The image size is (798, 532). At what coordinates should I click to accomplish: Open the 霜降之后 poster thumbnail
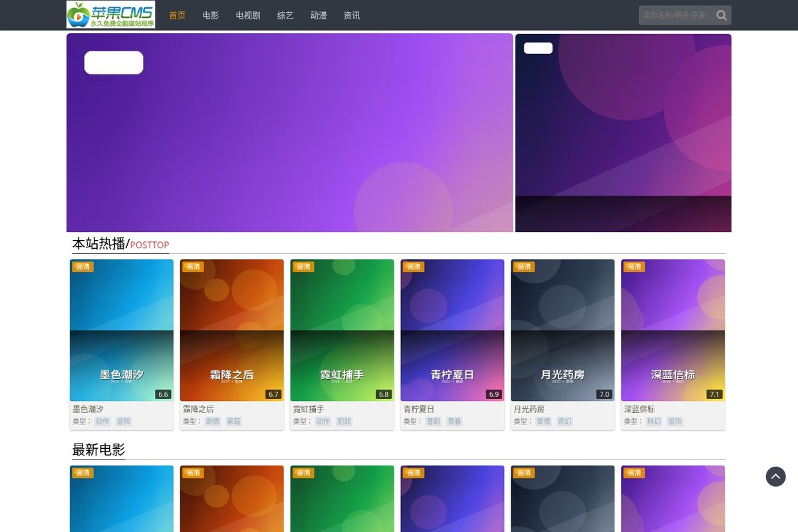pos(232,330)
